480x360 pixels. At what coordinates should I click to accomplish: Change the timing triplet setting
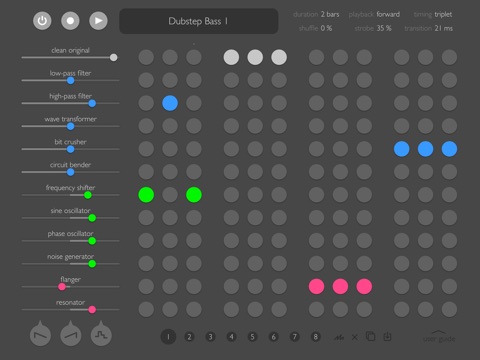433,14
